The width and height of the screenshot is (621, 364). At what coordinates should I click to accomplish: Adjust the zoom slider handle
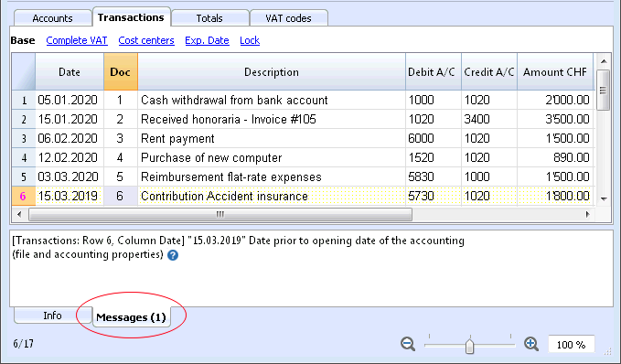pyautogui.click(x=469, y=346)
